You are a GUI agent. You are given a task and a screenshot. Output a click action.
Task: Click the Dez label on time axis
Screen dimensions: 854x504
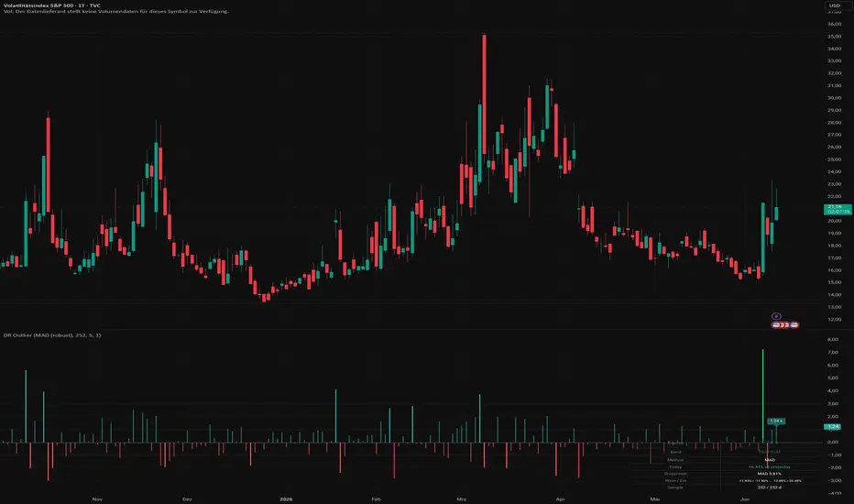tap(187, 499)
